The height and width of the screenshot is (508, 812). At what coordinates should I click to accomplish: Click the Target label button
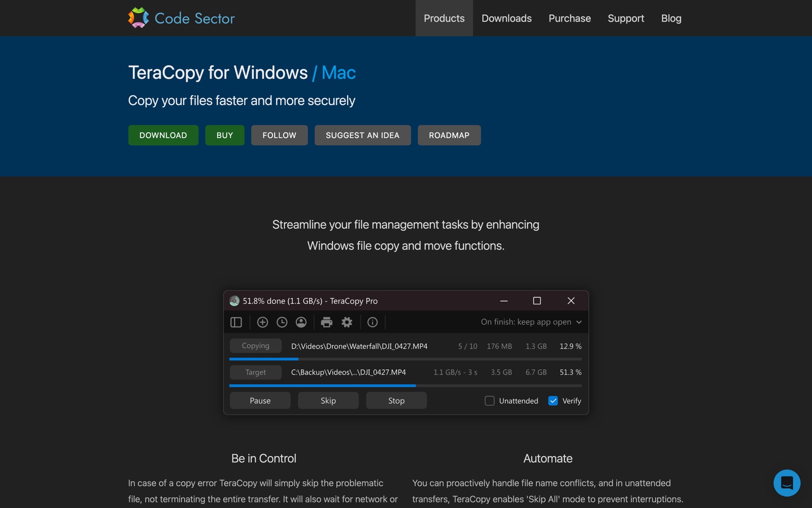pos(256,372)
